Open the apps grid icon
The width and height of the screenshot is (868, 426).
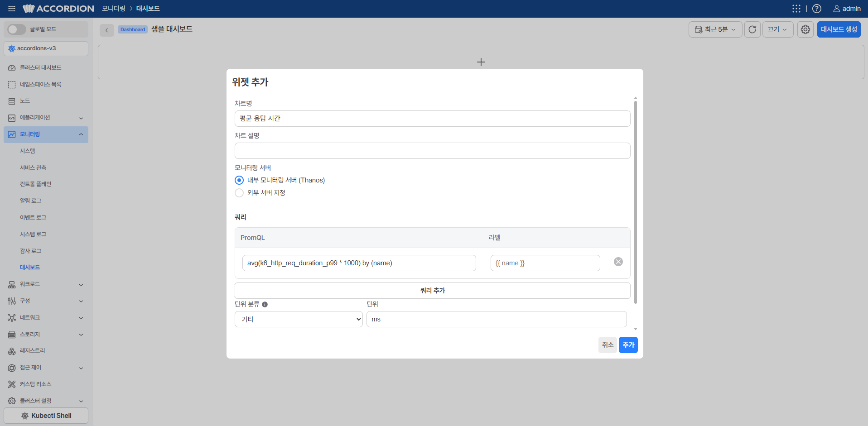point(796,9)
